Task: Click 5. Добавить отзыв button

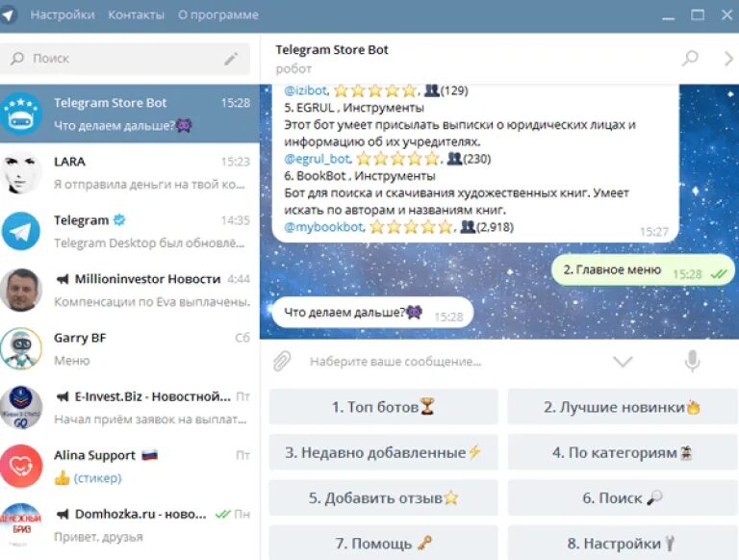Action: [x=383, y=497]
